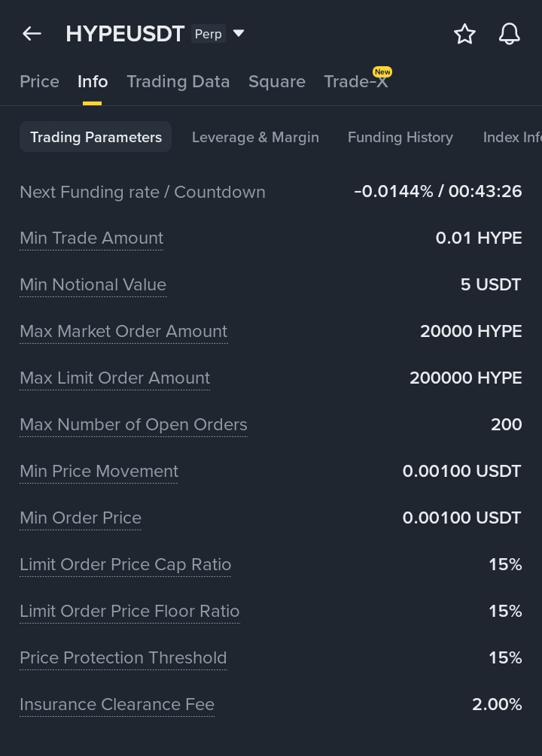Tap Limit Order Price Cap Ratio label
542x756 pixels.
click(x=125, y=565)
